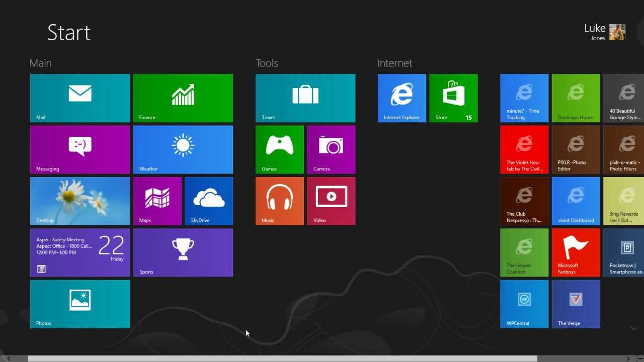Open the Internet Explorer tile

pyautogui.click(x=402, y=98)
